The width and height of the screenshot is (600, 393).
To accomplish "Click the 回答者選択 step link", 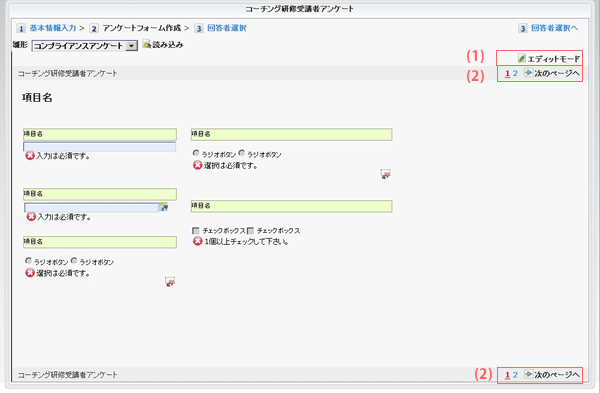I will (x=227, y=28).
